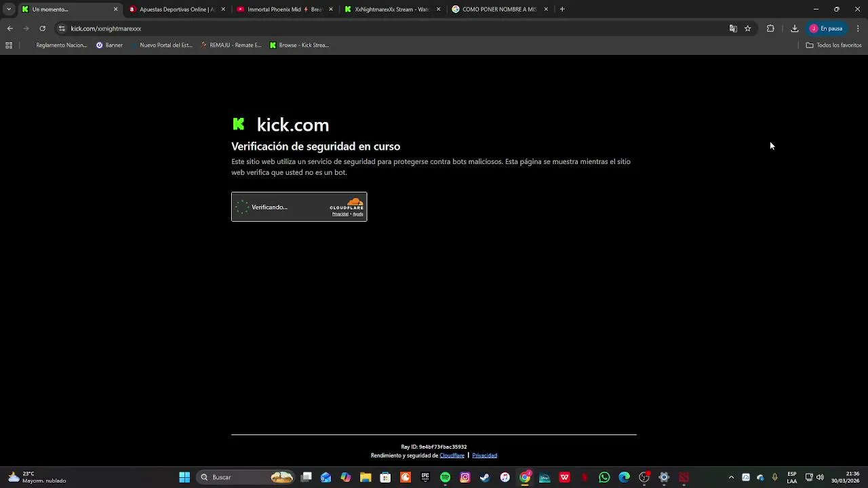Click the microphone icon in system tray
The width and height of the screenshot is (868, 488).
pos(775,477)
